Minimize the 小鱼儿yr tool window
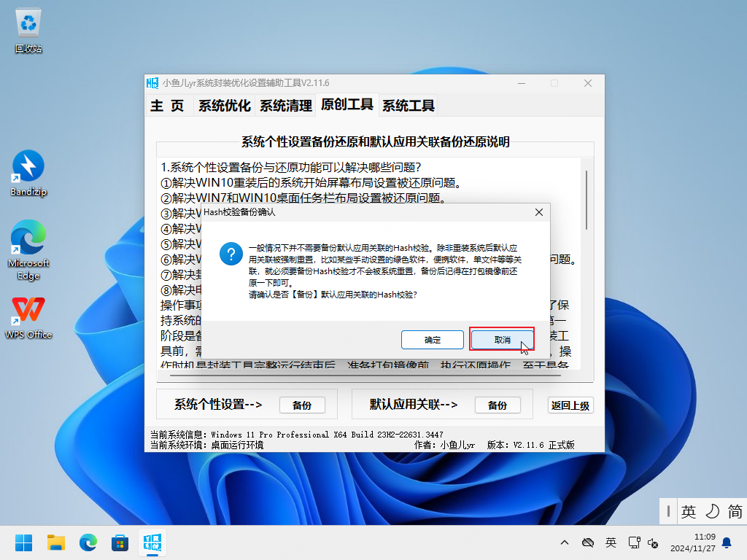The image size is (747, 560). (x=522, y=83)
